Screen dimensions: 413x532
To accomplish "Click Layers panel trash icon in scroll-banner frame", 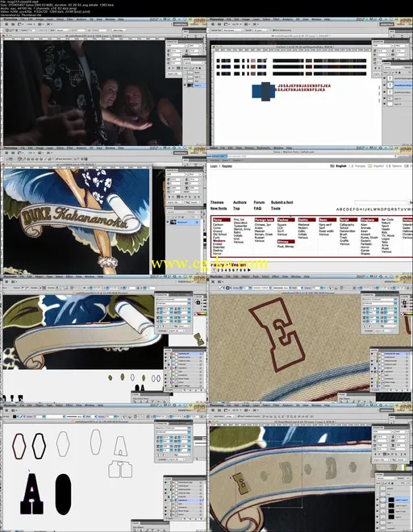I will (x=200, y=390).
